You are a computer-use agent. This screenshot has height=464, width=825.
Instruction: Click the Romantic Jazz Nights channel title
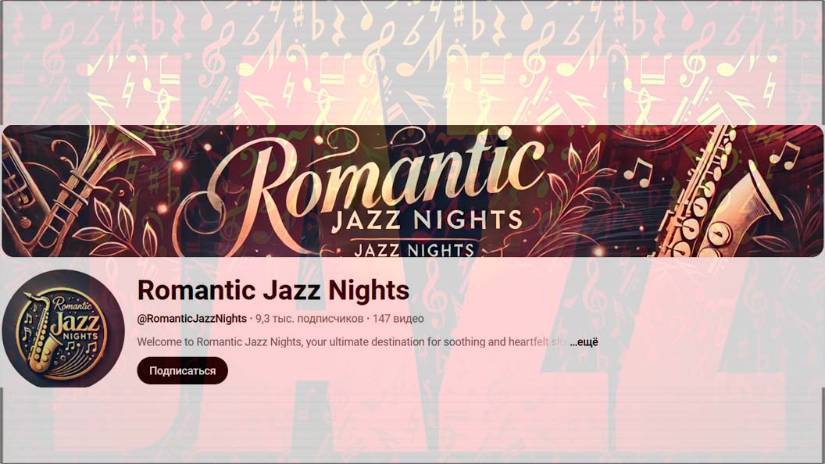coord(273,290)
